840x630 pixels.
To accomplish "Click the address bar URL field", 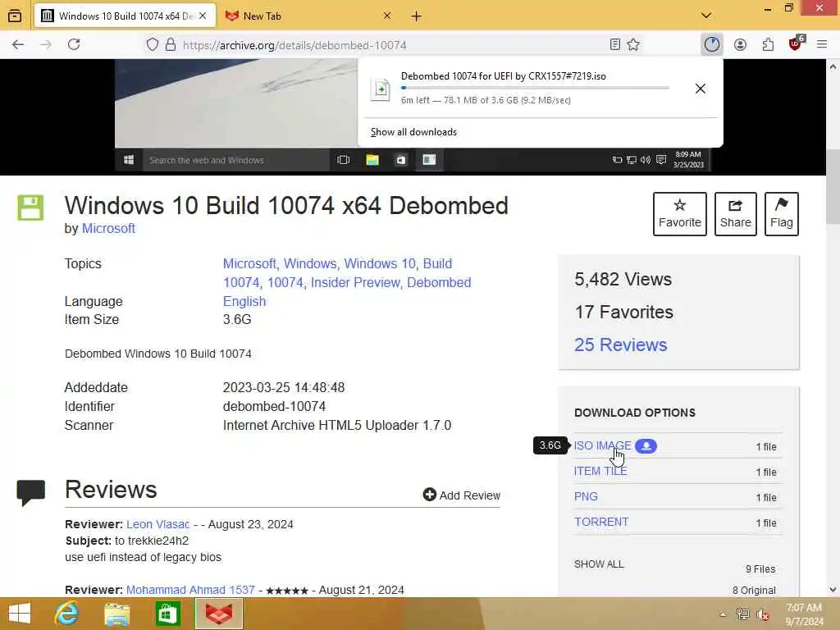I will point(394,45).
